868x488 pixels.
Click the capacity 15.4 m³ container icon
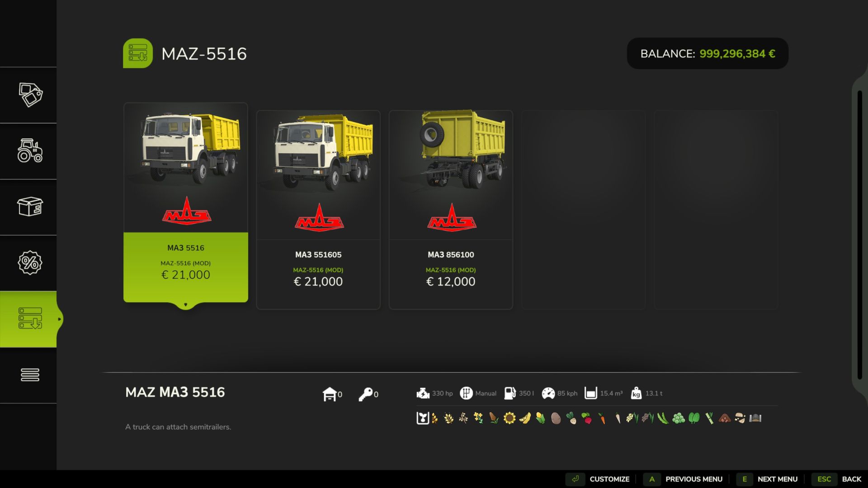(x=591, y=393)
